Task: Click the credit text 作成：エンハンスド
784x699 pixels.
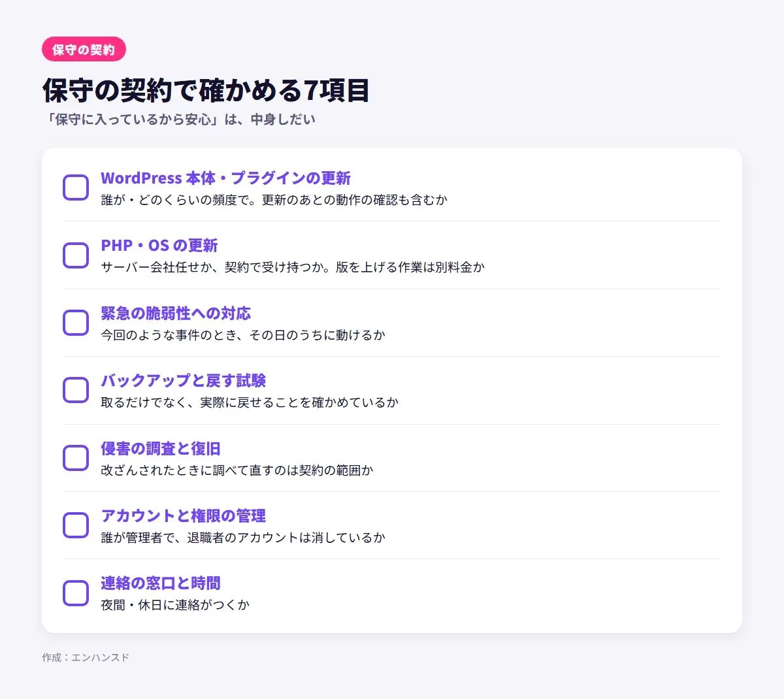Action: (x=86, y=657)
